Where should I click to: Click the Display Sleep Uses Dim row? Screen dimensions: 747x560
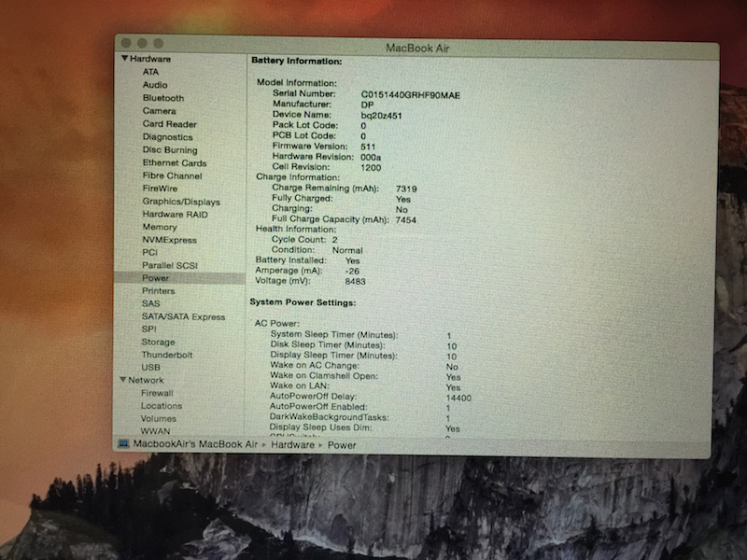[364, 428]
